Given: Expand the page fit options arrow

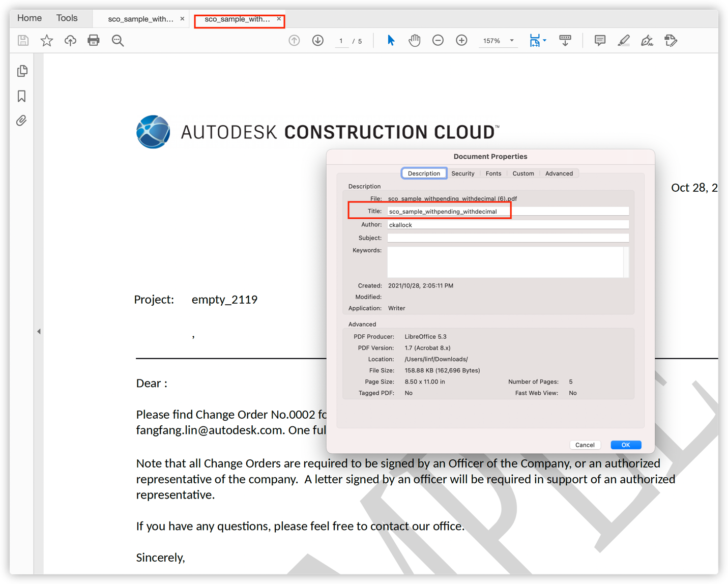Looking at the screenshot, I should coord(545,40).
